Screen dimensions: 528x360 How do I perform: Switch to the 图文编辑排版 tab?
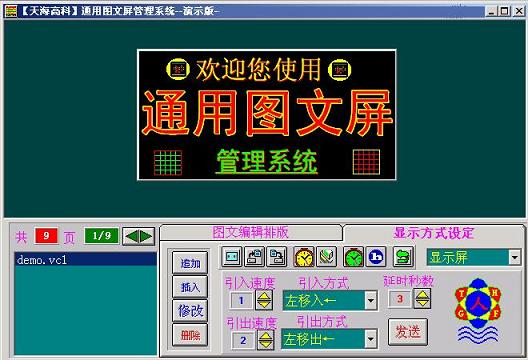[x=251, y=232]
